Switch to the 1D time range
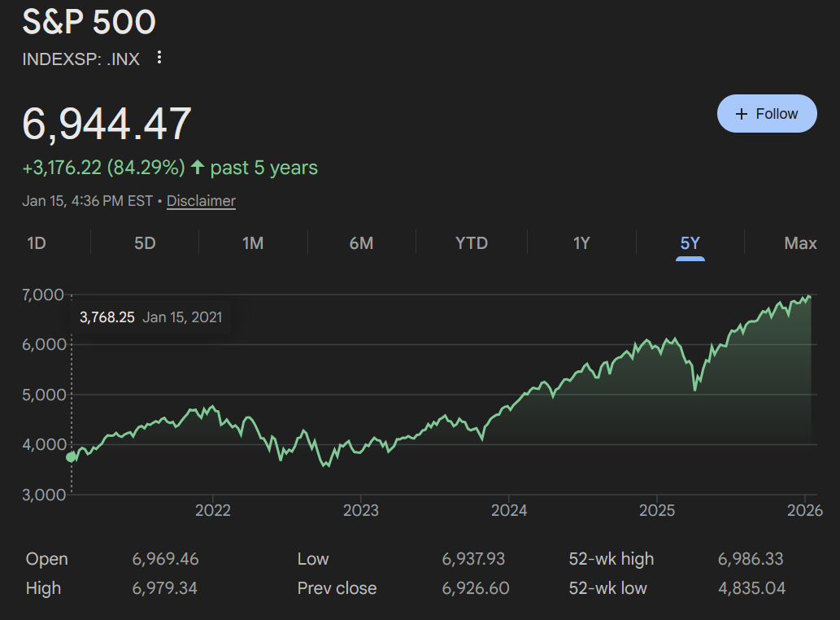The image size is (840, 620). pos(37,243)
